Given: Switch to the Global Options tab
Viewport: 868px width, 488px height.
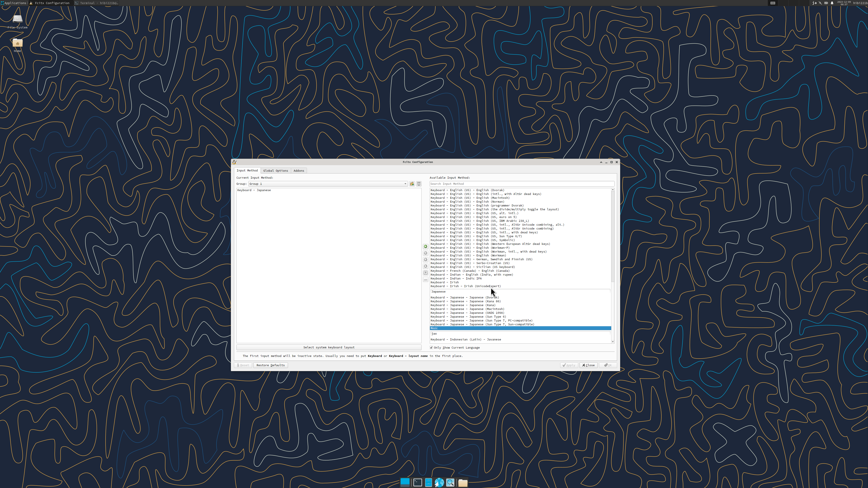Looking at the screenshot, I should pos(275,170).
